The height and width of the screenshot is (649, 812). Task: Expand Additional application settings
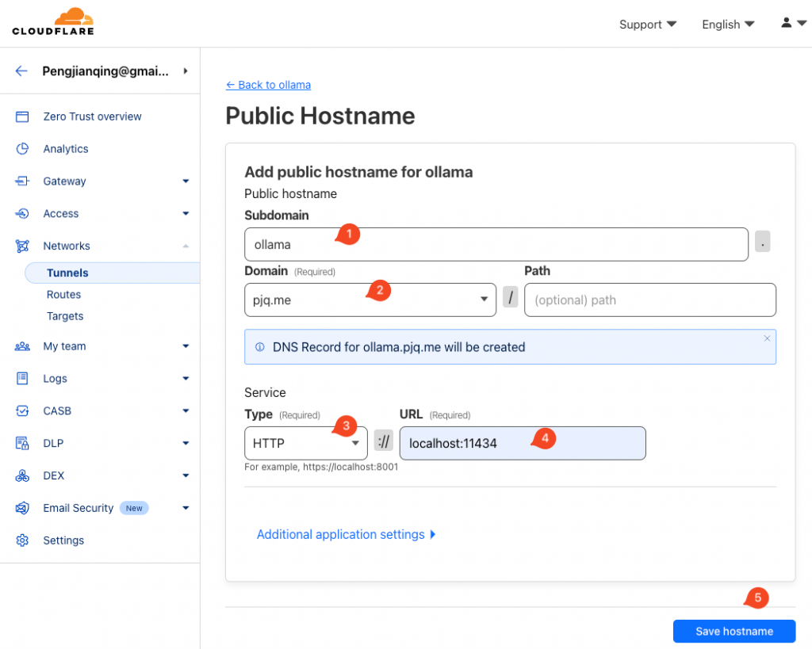click(x=347, y=535)
